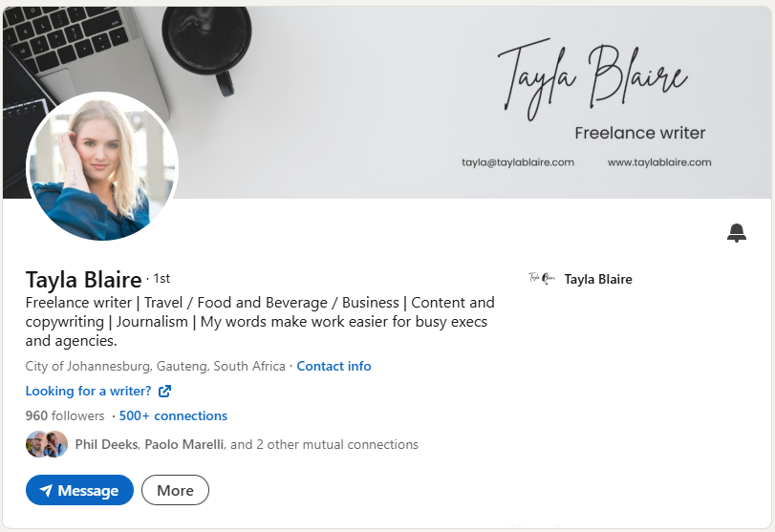The width and height of the screenshot is (775, 532).
Task: Click the www.taylablaire.com address in the banner
Action: pyautogui.click(x=659, y=162)
